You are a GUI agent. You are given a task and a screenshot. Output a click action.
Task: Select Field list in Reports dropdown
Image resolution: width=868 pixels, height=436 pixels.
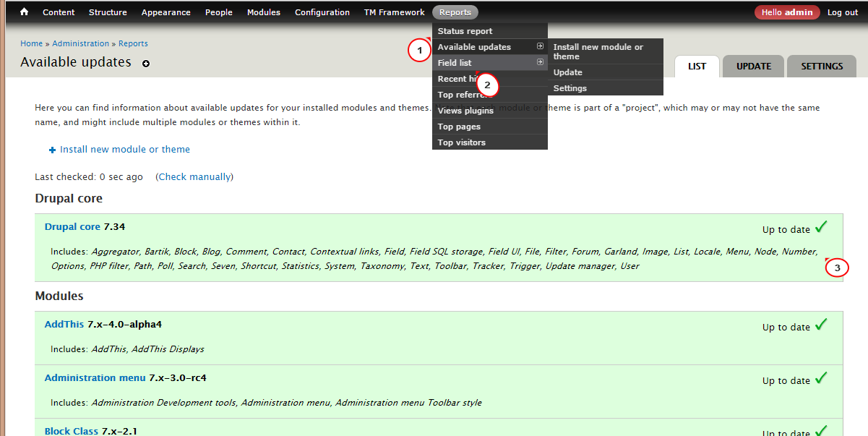(490, 63)
